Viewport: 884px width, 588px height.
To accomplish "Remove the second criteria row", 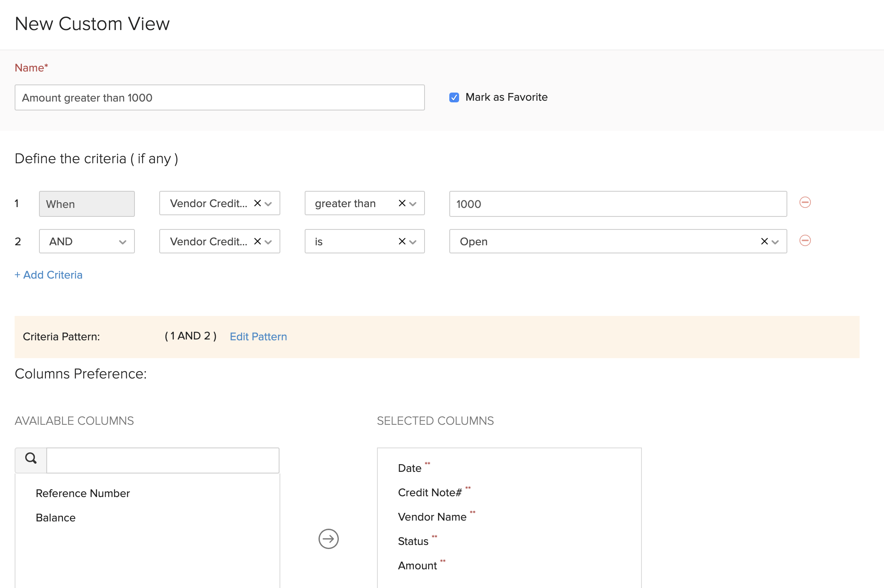I will click(805, 240).
